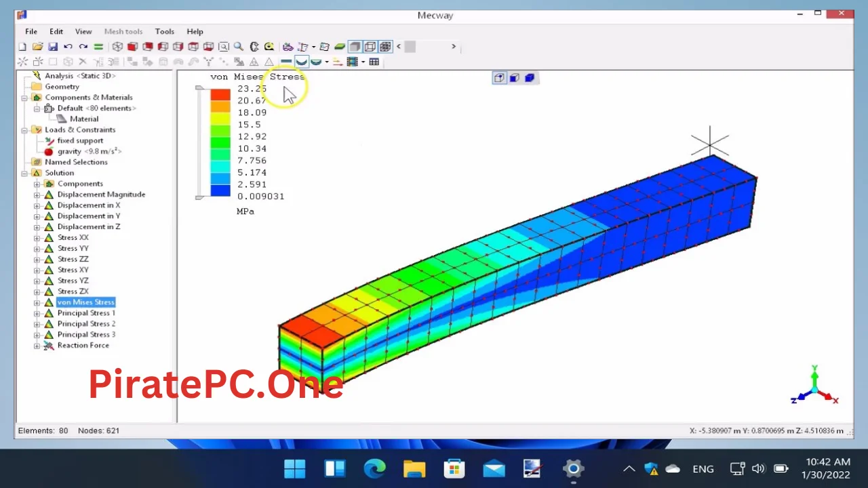Open the Mail app from the taskbar
Viewport: 868px width, 488px height.
[x=494, y=468]
